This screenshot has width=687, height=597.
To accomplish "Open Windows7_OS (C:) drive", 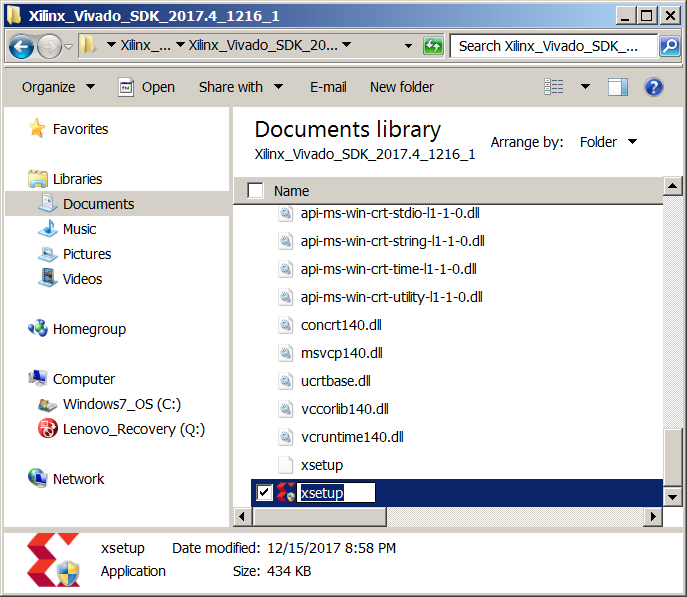I will tap(122, 403).
